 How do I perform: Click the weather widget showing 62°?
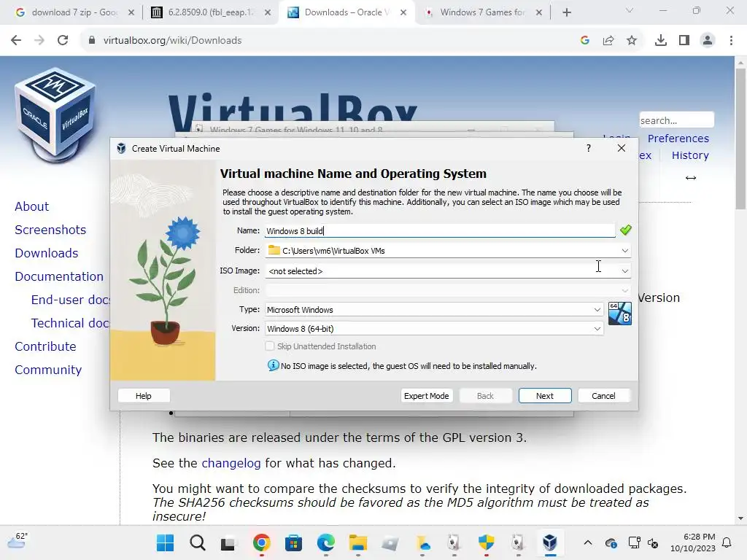(18, 541)
